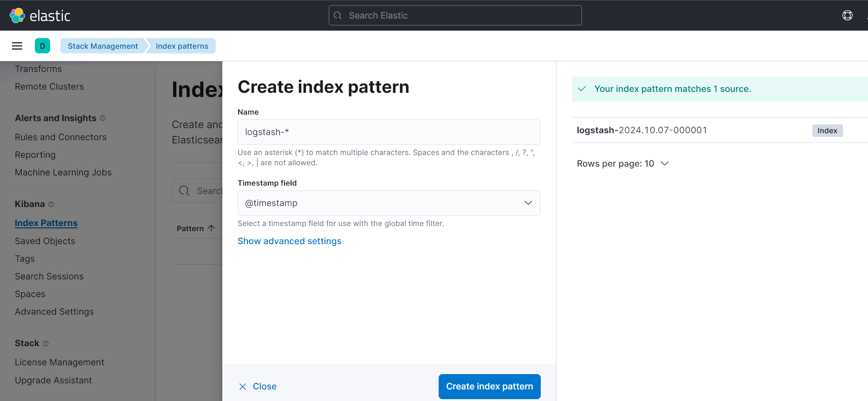The image size is (868, 401).
Task: Open the help menu lifebuoy icon
Action: tap(847, 15)
